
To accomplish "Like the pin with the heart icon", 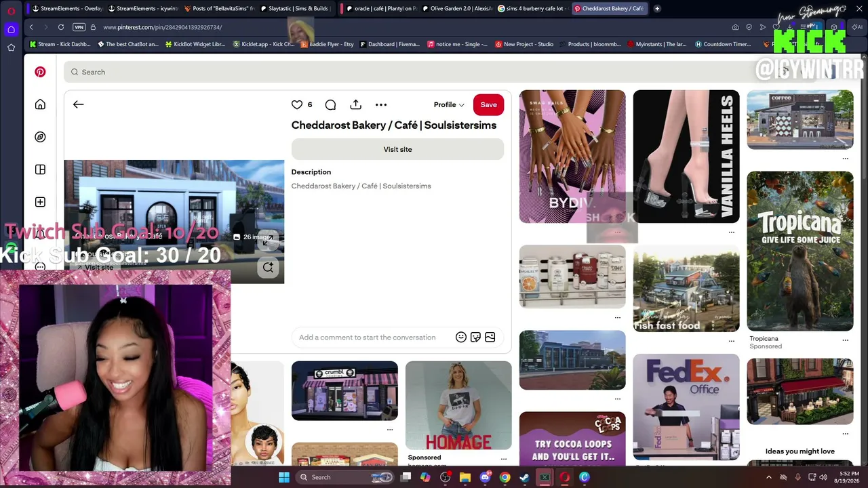I will [296, 104].
